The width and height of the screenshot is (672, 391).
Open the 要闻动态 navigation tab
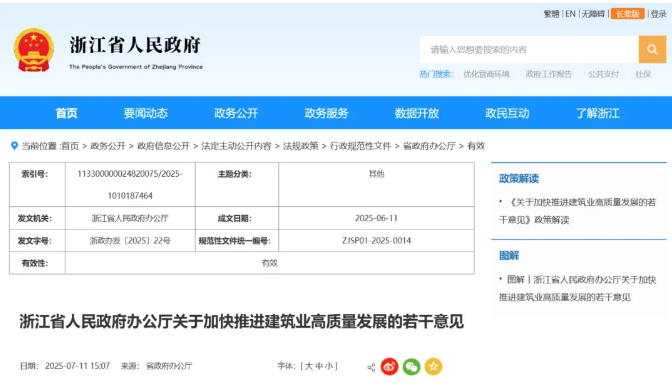click(146, 113)
